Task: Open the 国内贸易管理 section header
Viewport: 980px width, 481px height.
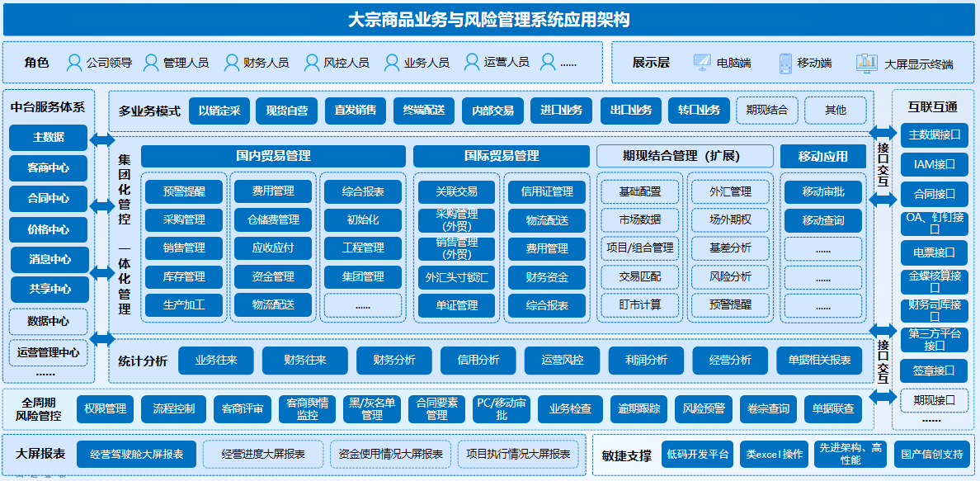Action: [x=273, y=156]
